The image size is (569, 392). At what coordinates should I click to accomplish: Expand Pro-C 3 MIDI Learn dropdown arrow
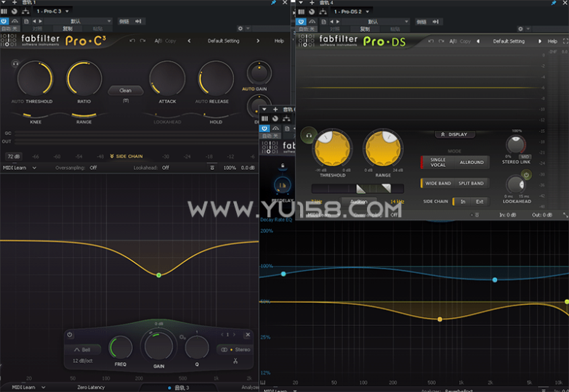34,168
